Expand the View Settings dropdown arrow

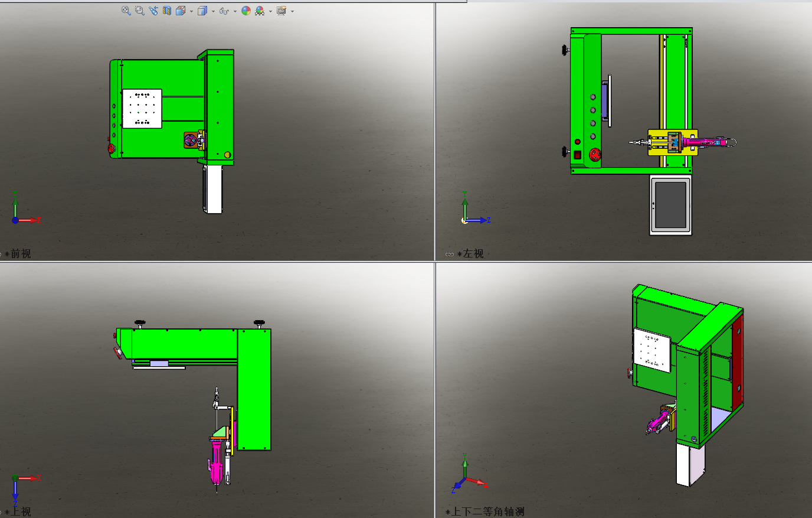(292, 11)
